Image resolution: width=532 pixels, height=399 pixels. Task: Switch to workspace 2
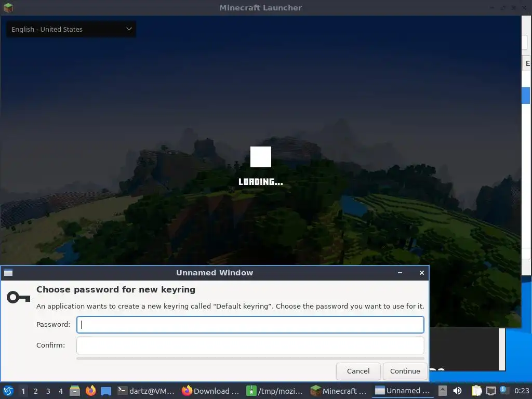[36, 391]
